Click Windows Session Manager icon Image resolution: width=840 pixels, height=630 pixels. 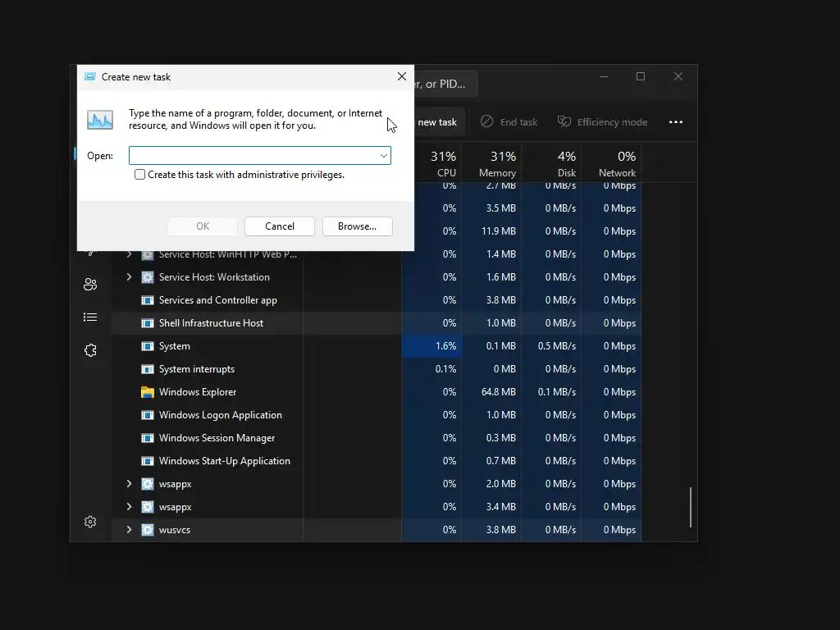(148, 438)
